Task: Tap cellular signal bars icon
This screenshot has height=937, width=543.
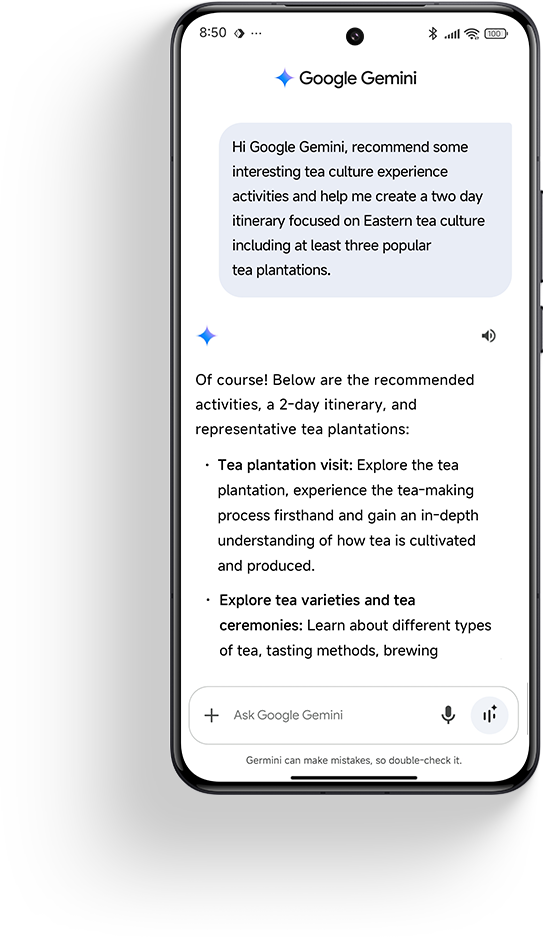Action: click(x=452, y=35)
